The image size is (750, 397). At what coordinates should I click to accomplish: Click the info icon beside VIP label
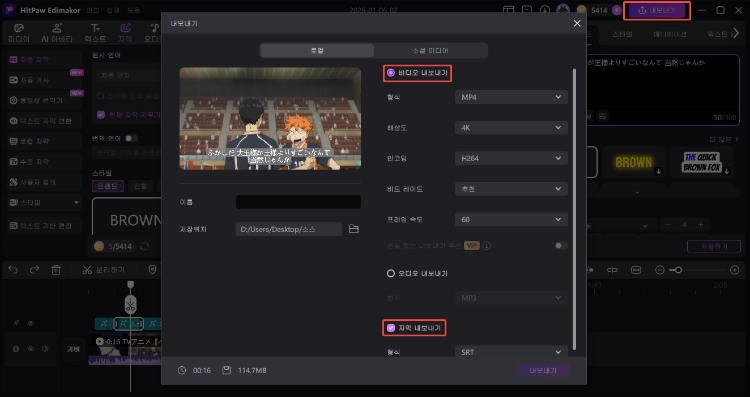coord(487,246)
